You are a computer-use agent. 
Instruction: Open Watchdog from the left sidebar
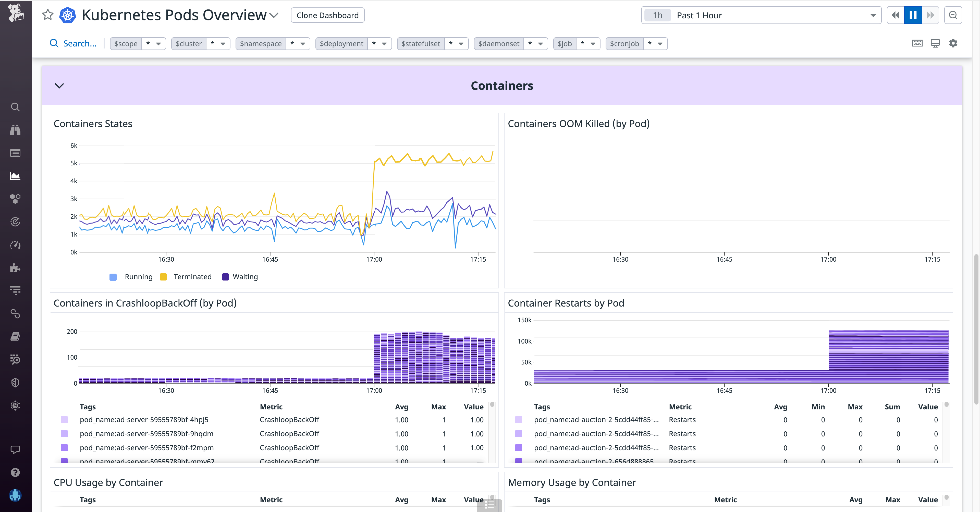point(15,130)
